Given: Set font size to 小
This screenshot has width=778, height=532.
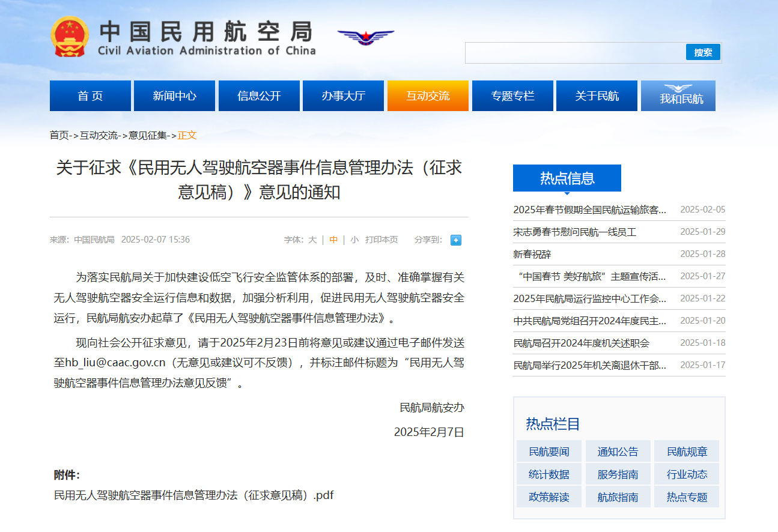Looking at the screenshot, I should click(x=354, y=240).
